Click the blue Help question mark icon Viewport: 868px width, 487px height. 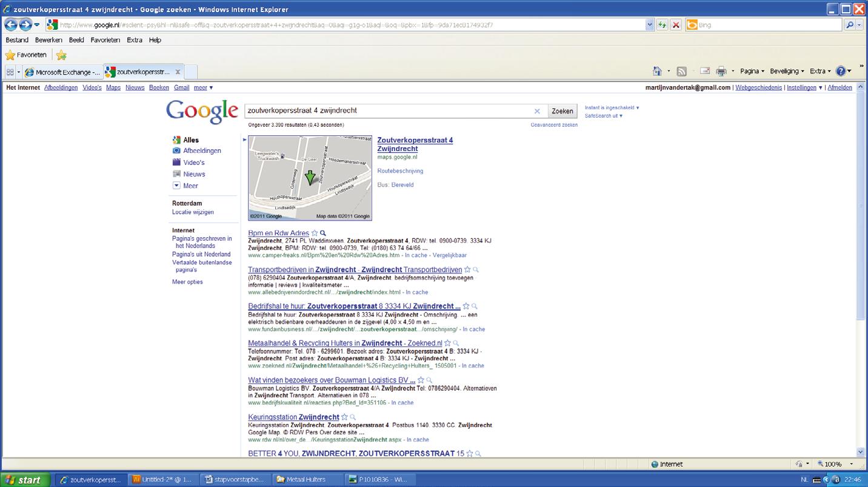coord(841,71)
